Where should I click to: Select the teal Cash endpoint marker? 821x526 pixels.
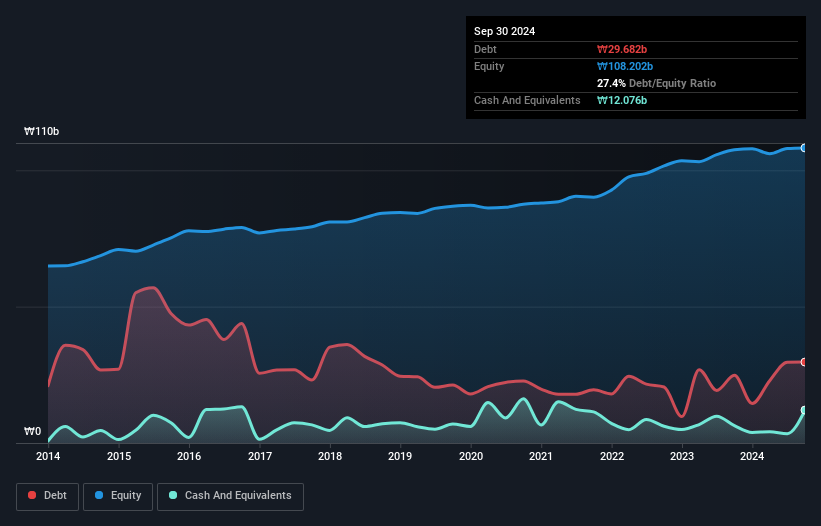[804, 410]
